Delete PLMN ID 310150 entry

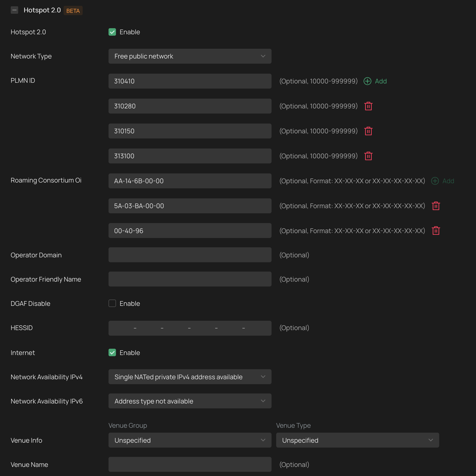[368, 131]
